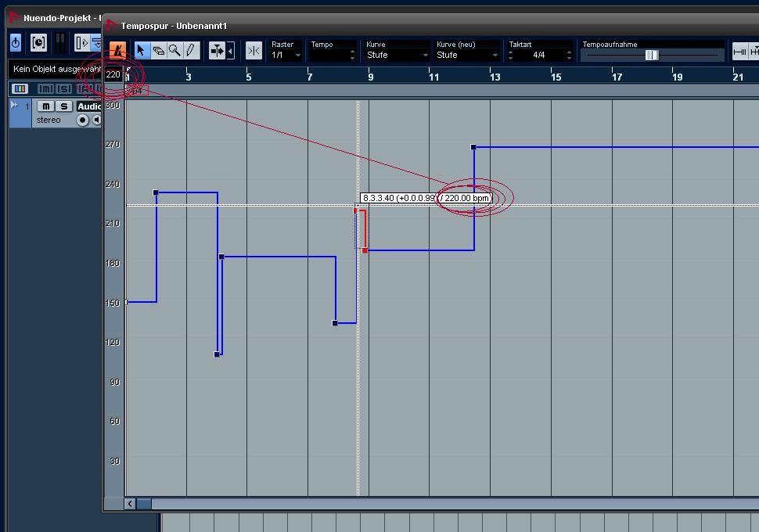Open the Kurve (neu) dropdown
Viewport: 759px width, 532px height.
click(467, 56)
